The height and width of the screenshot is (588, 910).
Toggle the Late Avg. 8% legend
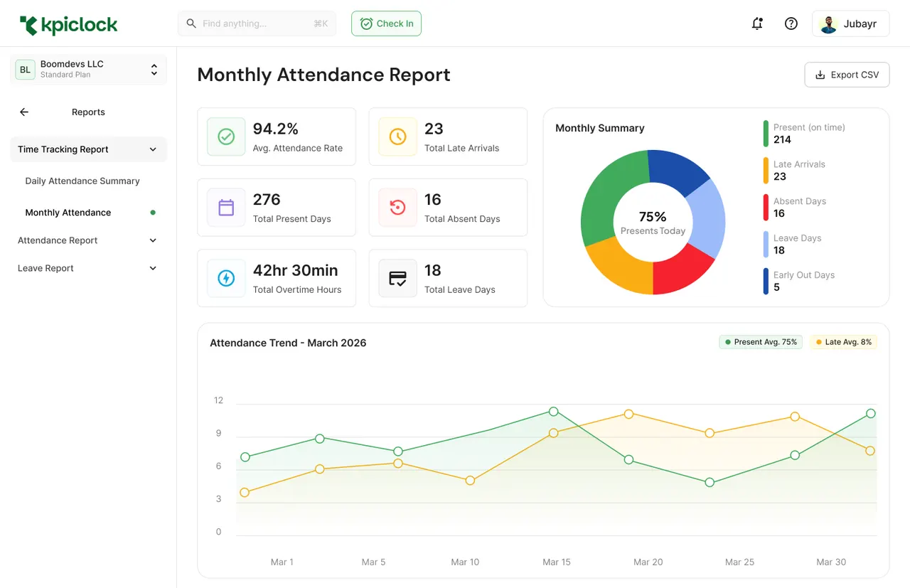[843, 342]
